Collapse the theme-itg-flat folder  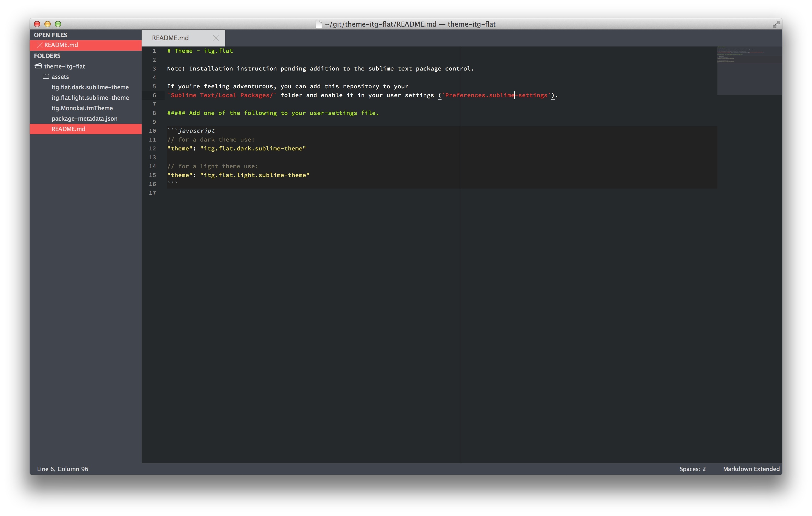[38, 66]
